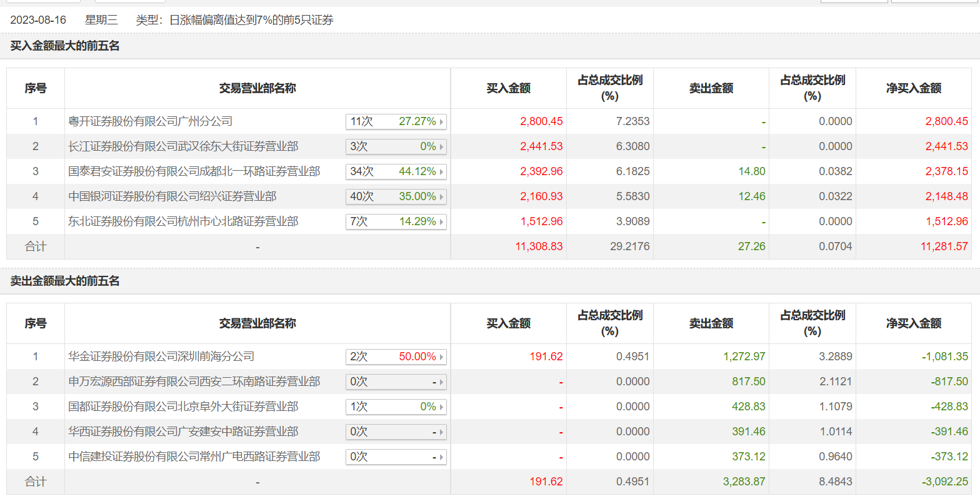980x496 pixels.
Task: Click total sell amount 3,283.87
Action: pyautogui.click(x=744, y=482)
